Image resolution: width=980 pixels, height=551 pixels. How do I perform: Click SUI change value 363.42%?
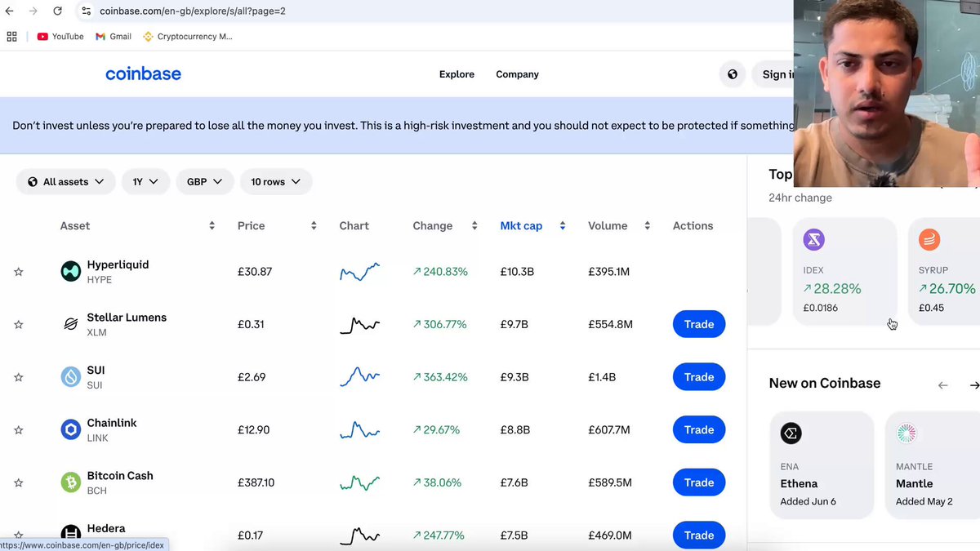(x=440, y=377)
